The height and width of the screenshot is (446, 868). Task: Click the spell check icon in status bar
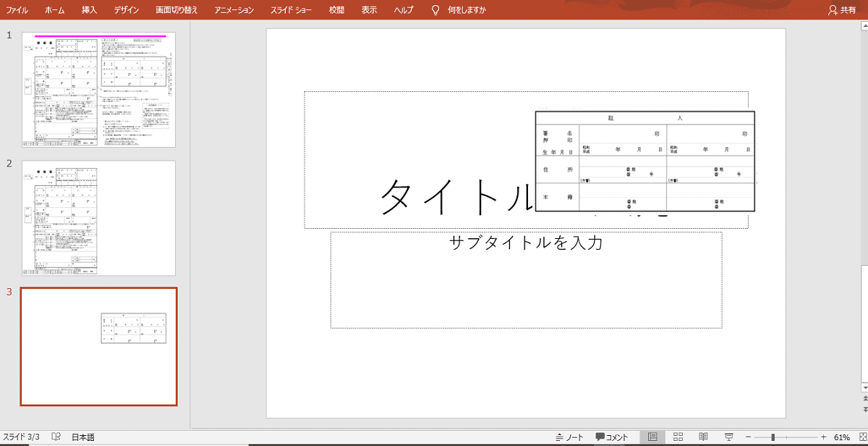tap(56, 437)
